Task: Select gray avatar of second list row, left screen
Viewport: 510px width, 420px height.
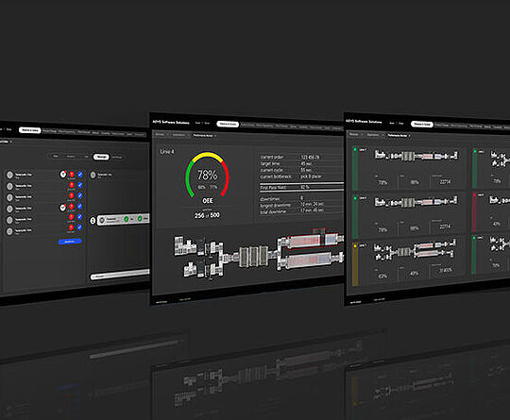Action: pos(9,186)
